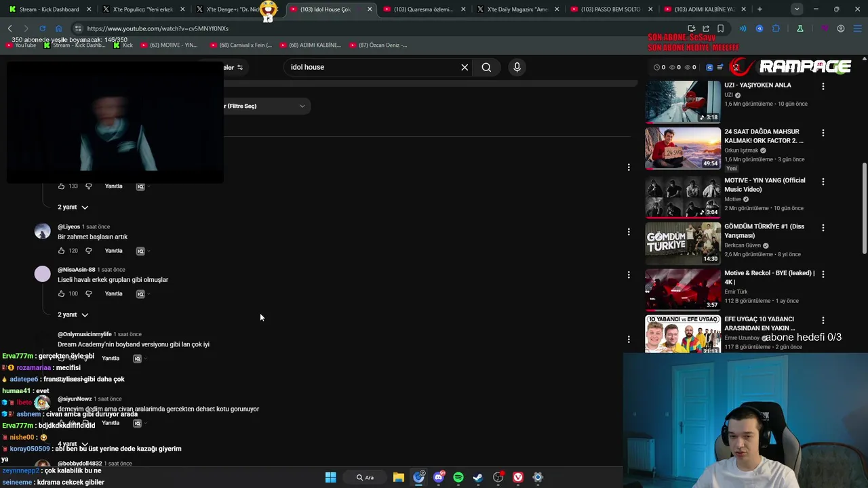The width and height of the screenshot is (868, 488).
Task: Open more options for the UZI video
Action: coord(823,86)
